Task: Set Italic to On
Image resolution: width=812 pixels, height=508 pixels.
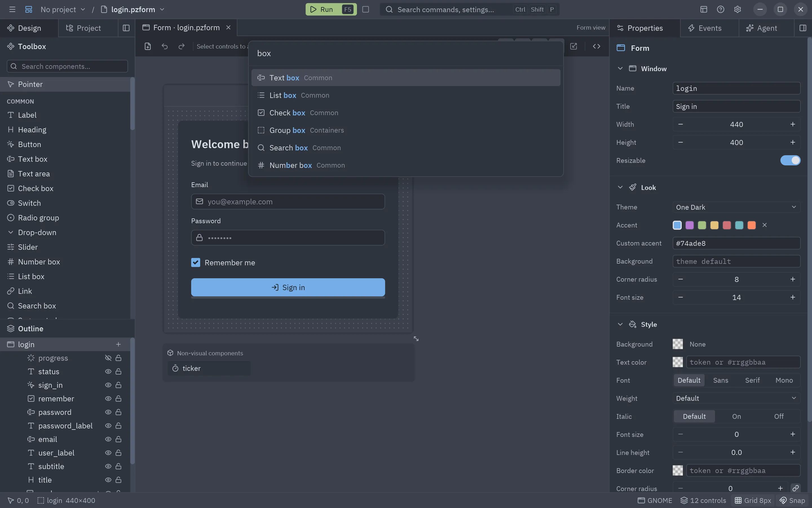Action: point(736,416)
